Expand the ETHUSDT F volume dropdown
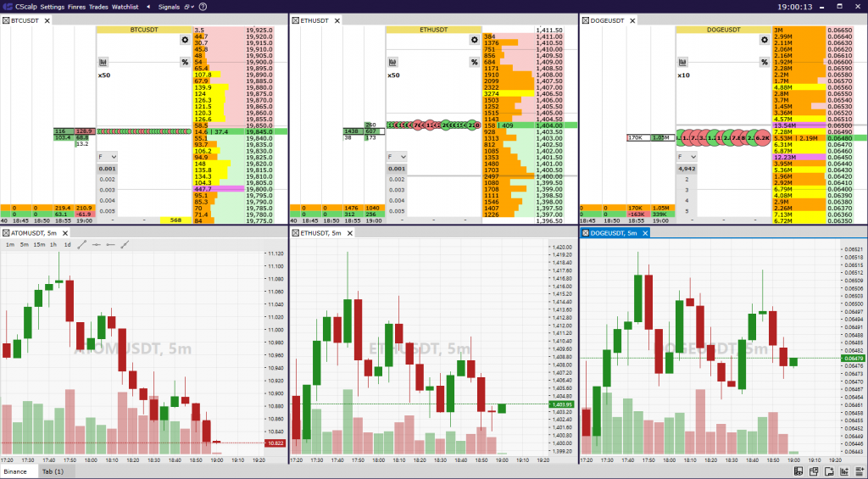The width and height of the screenshot is (868, 479). [397, 157]
